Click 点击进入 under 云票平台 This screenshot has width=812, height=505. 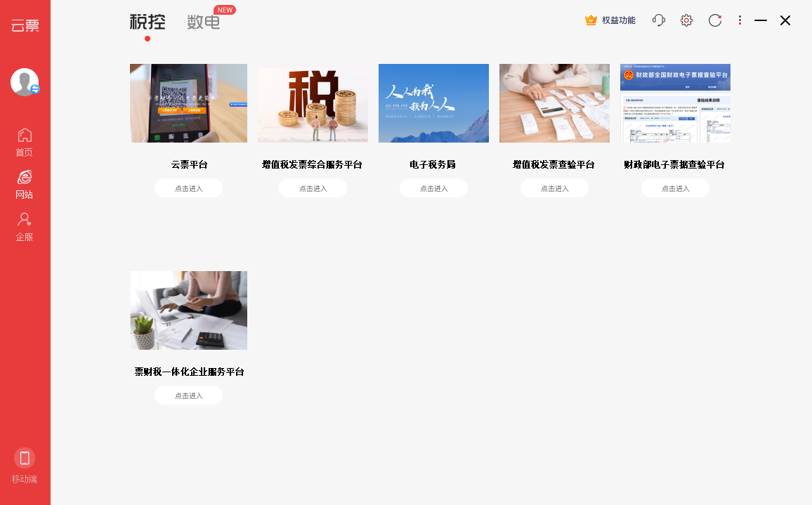(188, 188)
